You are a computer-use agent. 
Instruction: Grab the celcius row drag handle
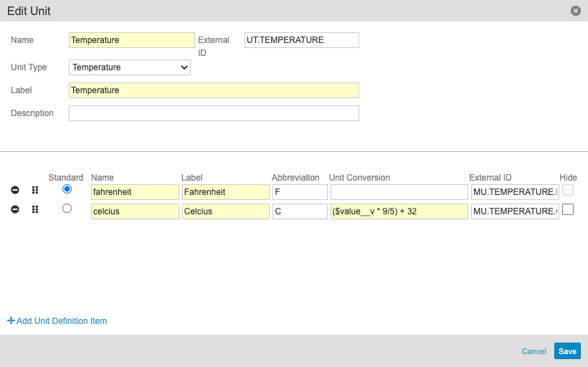pos(34,209)
